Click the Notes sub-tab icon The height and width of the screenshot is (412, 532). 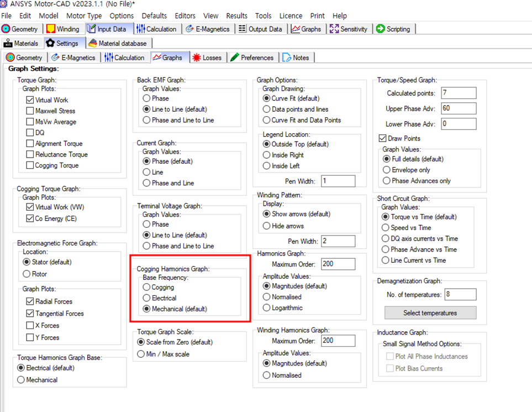(x=287, y=58)
